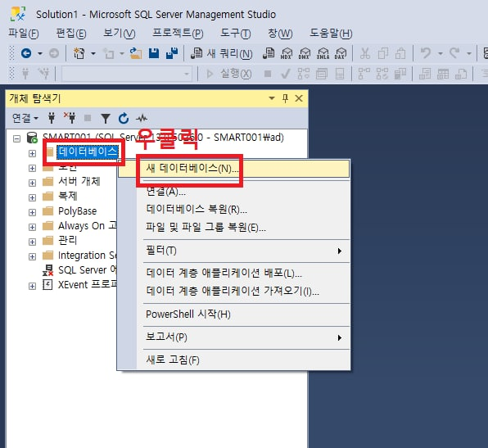
Task: Open the 도구(T) menu
Action: 236,34
